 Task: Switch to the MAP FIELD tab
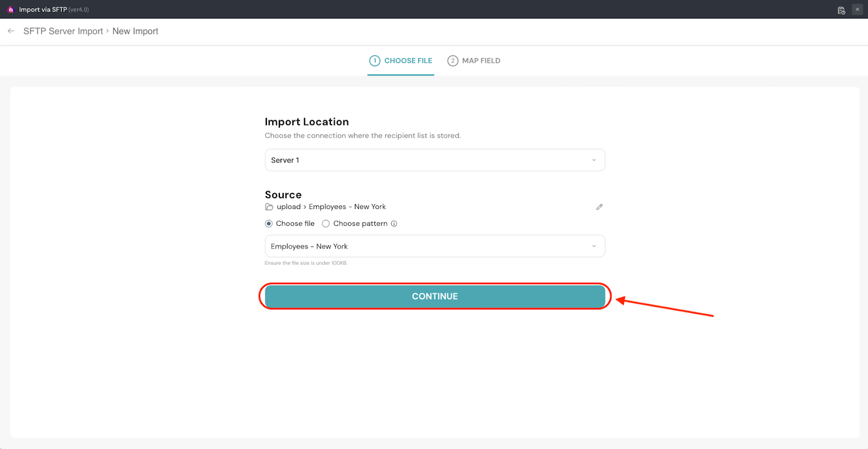(481, 61)
